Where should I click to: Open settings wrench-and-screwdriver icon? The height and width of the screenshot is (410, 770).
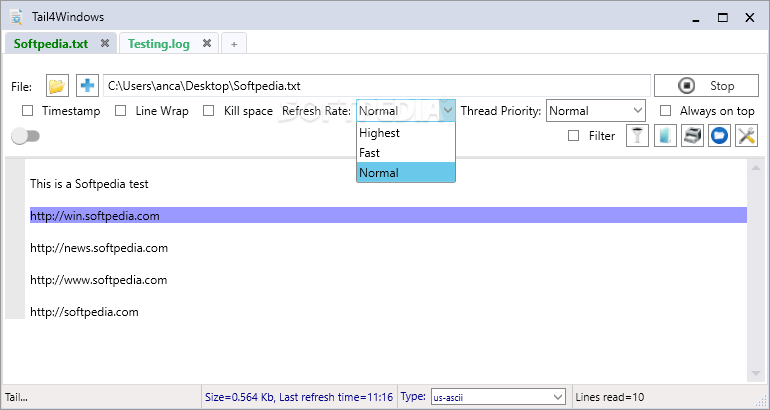[746, 136]
